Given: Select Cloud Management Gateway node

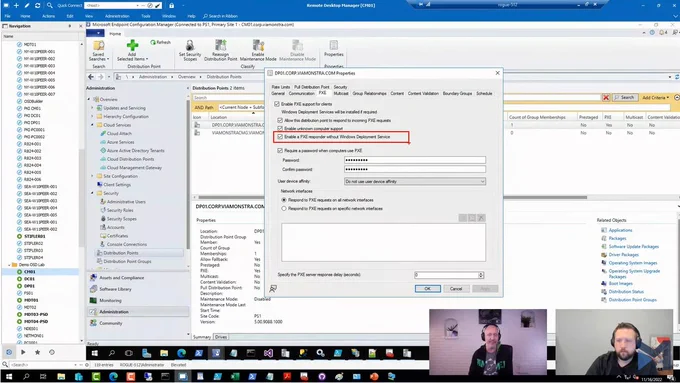Looking at the screenshot, I should [134, 167].
